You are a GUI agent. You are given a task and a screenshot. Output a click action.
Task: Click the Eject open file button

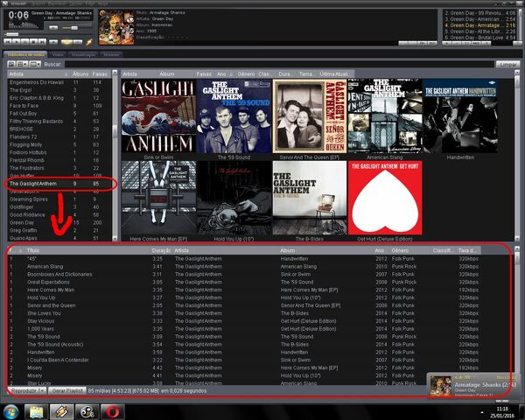(53, 42)
